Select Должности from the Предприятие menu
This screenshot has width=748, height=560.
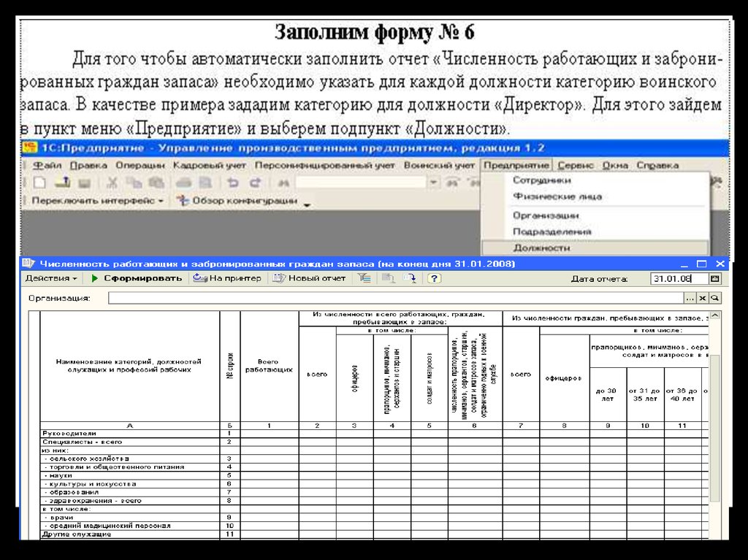tap(541, 248)
